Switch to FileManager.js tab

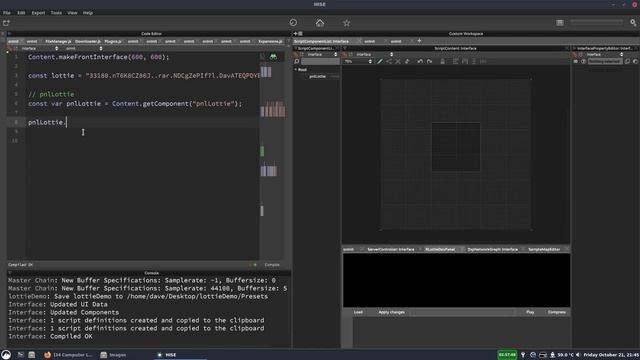pos(58,41)
